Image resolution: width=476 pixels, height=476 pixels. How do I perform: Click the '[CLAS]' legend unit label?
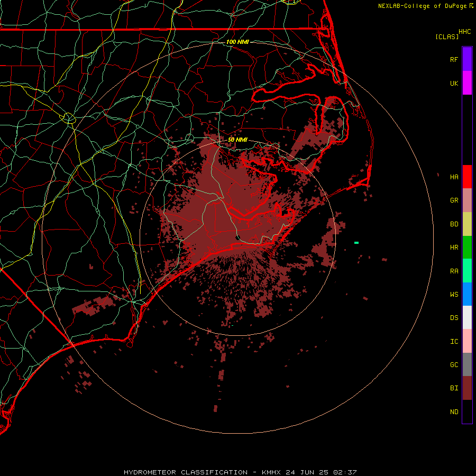447,36
